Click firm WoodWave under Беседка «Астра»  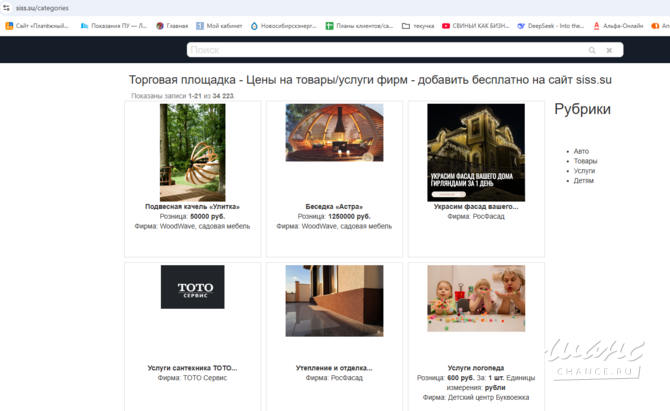(x=347, y=226)
